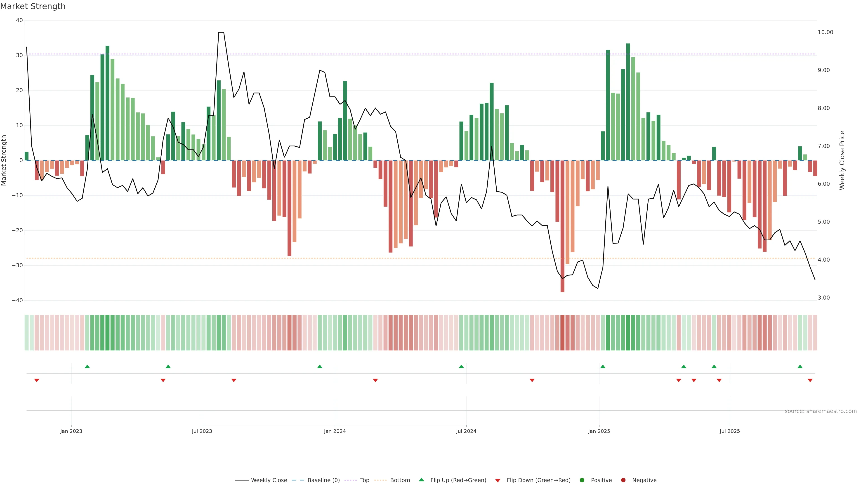This screenshot has height=488, width=868.
Task: Click the Jul 2024 x-axis label
Action: 466,431
